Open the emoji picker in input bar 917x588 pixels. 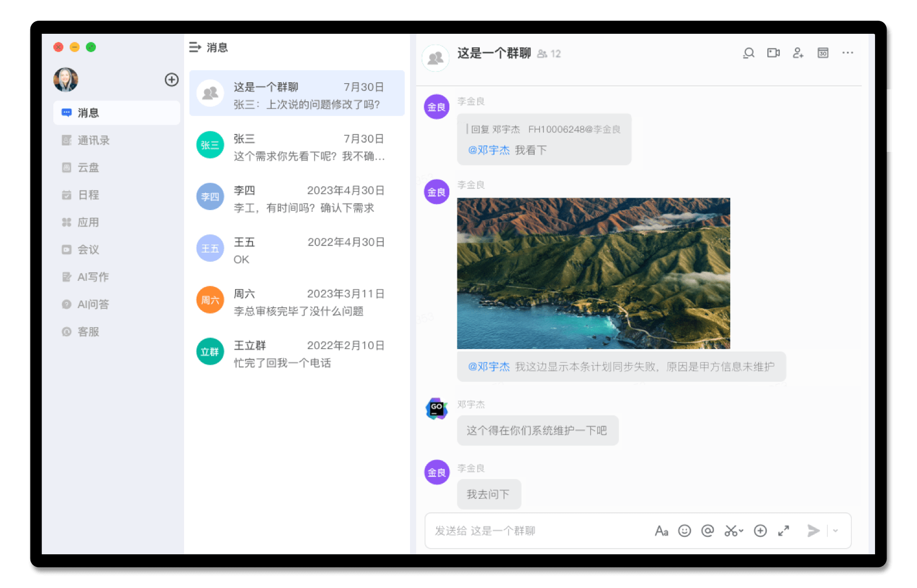(684, 531)
